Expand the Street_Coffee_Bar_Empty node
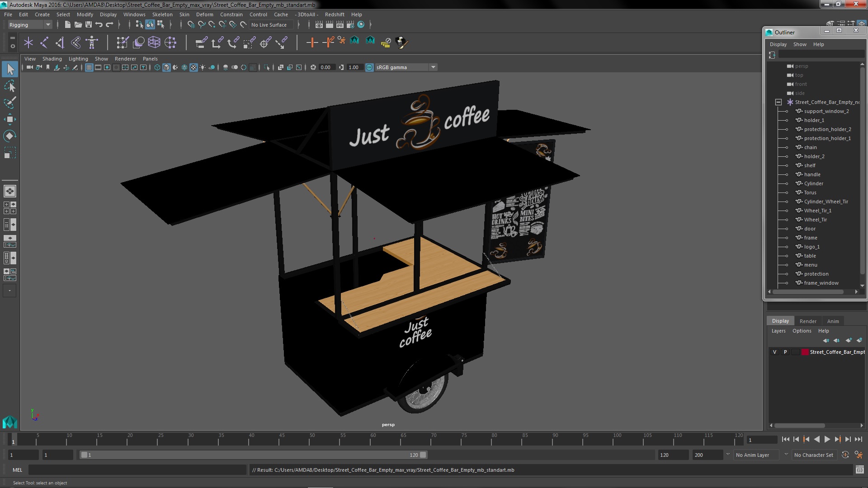 [778, 101]
